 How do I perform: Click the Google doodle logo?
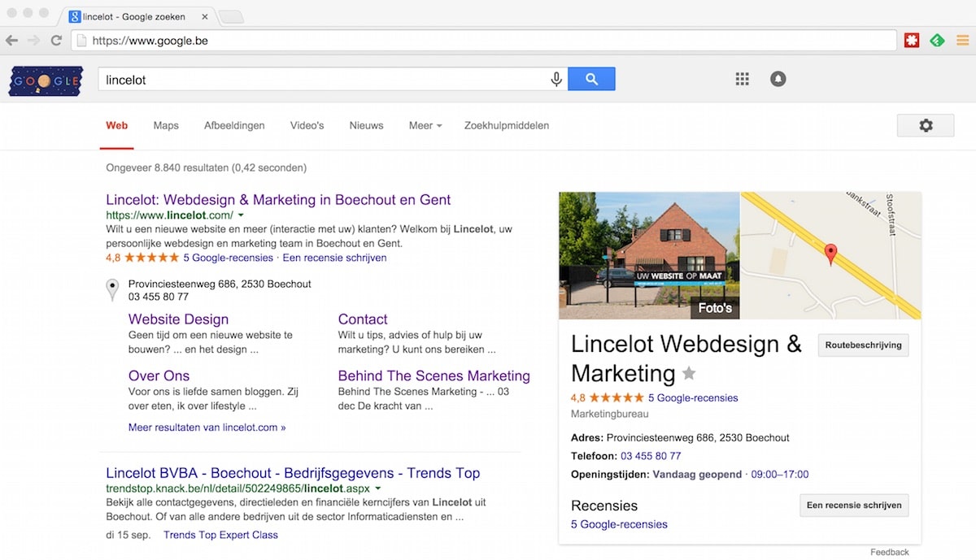[46, 80]
